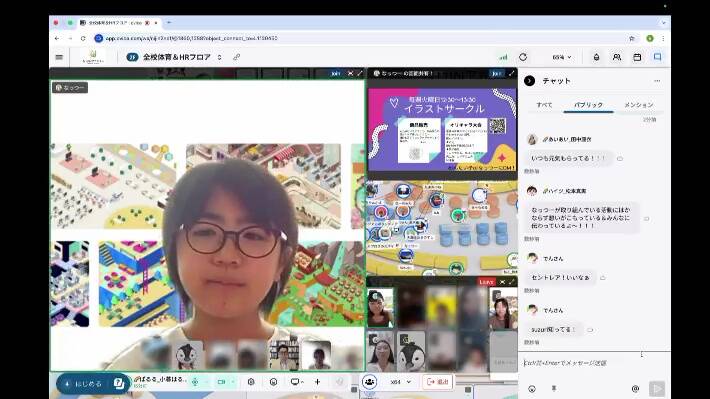
Task: Open the hamburger menu in the ovice header
Action: [59, 57]
